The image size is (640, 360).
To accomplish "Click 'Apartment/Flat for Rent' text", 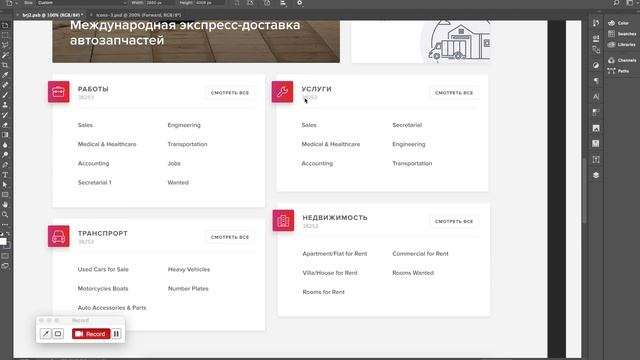I will tap(335, 253).
